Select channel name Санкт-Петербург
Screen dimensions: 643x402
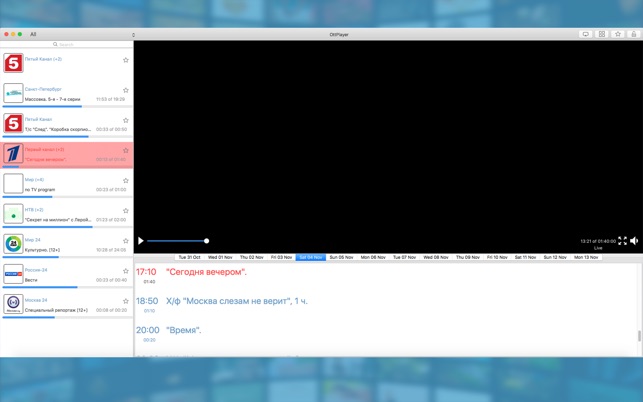click(43, 89)
